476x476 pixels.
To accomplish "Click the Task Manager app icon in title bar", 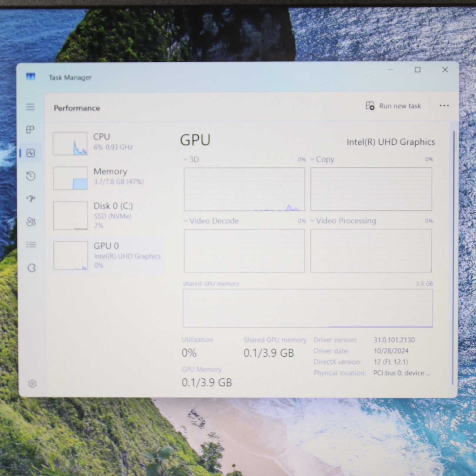I will (x=31, y=76).
